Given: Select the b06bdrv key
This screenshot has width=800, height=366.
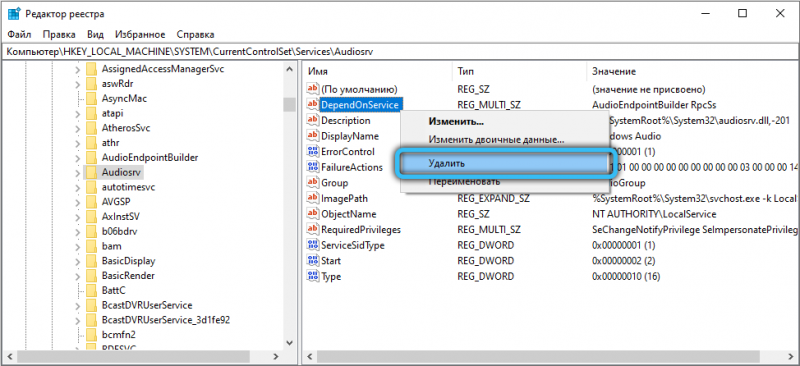Looking at the screenshot, I should coord(119,231).
